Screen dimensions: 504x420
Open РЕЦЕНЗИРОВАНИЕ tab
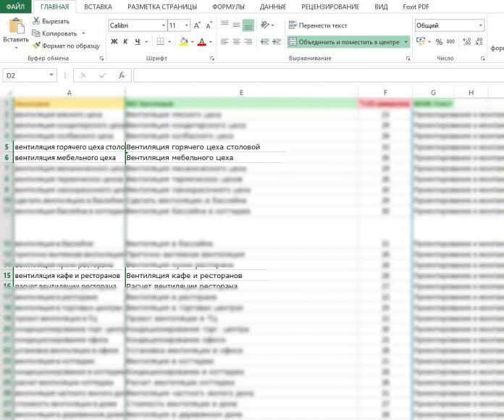pos(330,7)
